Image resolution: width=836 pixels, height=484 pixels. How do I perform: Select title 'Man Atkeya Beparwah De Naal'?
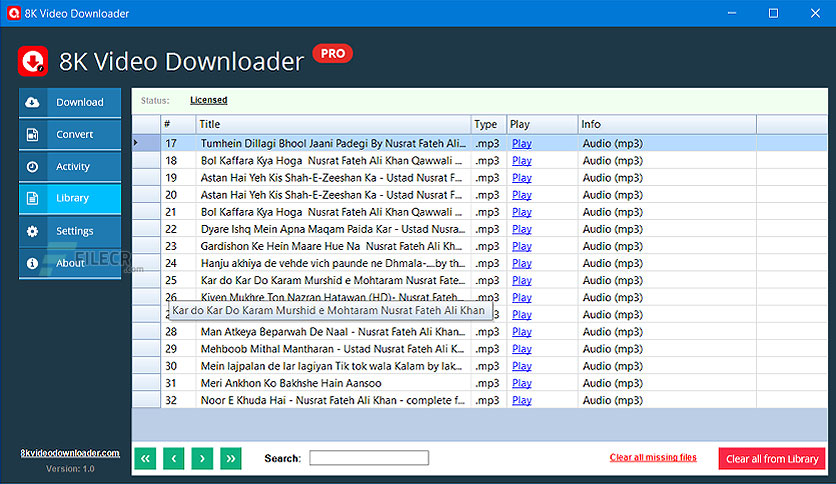coord(333,332)
